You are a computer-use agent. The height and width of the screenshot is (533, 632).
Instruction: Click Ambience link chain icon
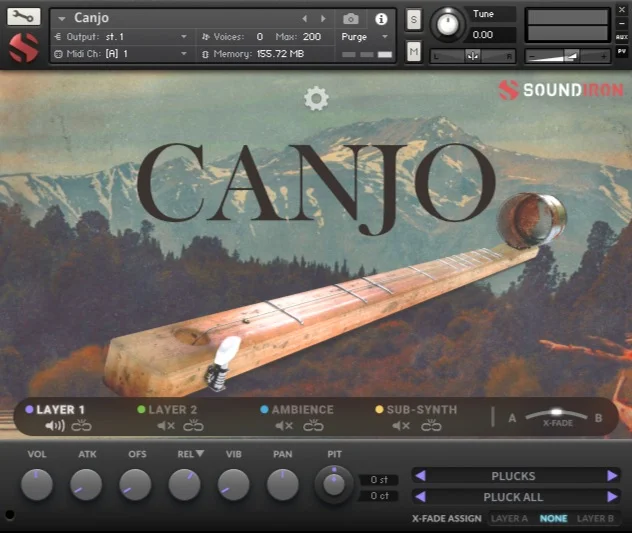(313, 425)
